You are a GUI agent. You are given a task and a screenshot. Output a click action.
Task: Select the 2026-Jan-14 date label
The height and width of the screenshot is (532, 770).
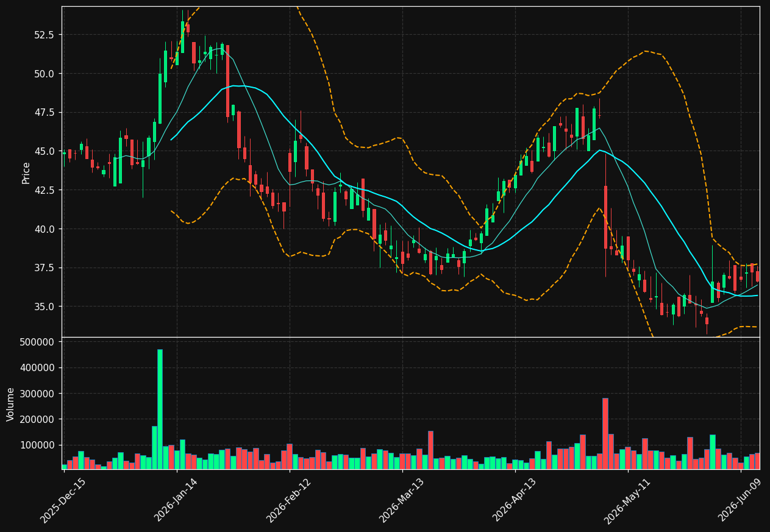176,500
